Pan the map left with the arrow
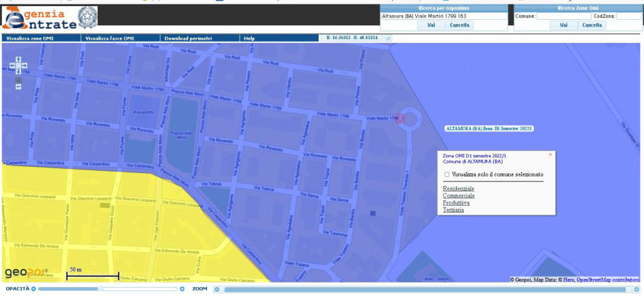 click(x=13, y=66)
